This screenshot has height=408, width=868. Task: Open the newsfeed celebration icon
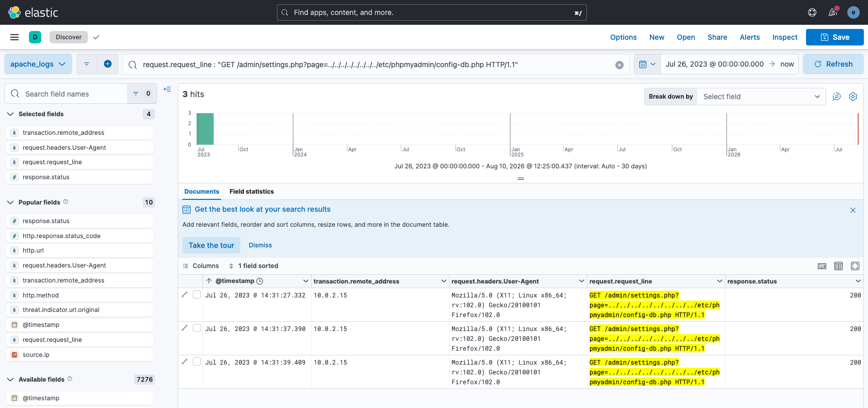tap(833, 12)
